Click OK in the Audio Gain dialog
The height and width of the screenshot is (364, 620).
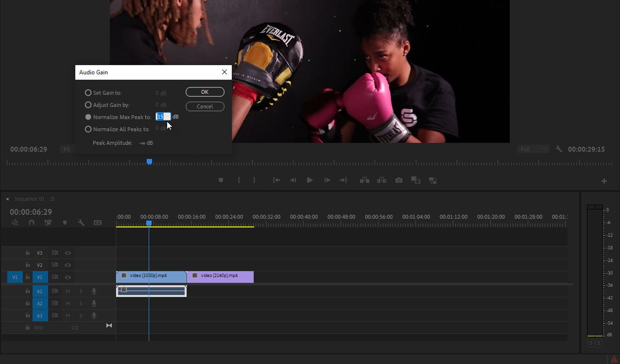point(205,92)
